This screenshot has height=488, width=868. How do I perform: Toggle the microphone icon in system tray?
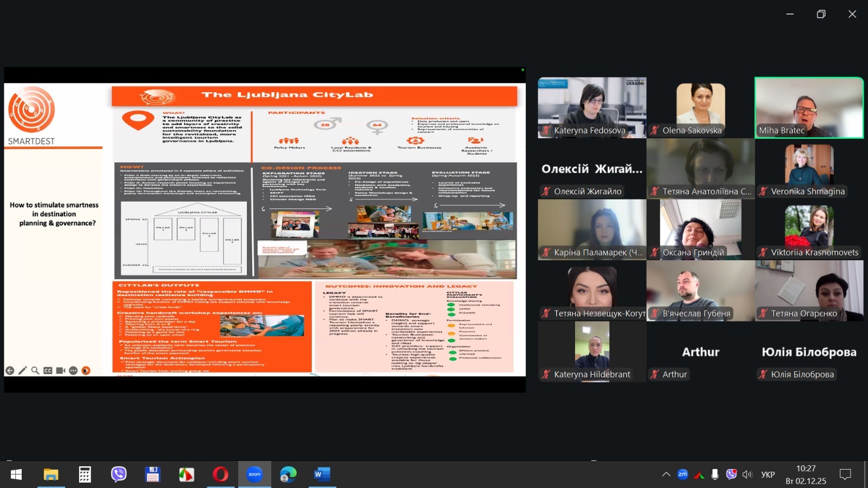tap(715, 474)
